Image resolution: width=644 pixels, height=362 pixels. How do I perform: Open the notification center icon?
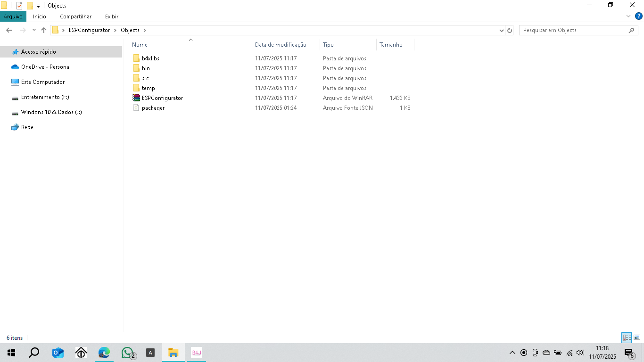[630, 353]
